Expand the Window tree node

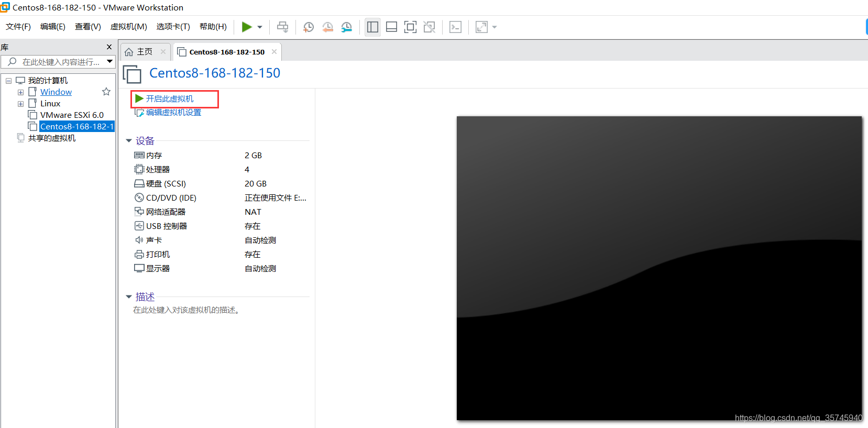click(x=20, y=92)
